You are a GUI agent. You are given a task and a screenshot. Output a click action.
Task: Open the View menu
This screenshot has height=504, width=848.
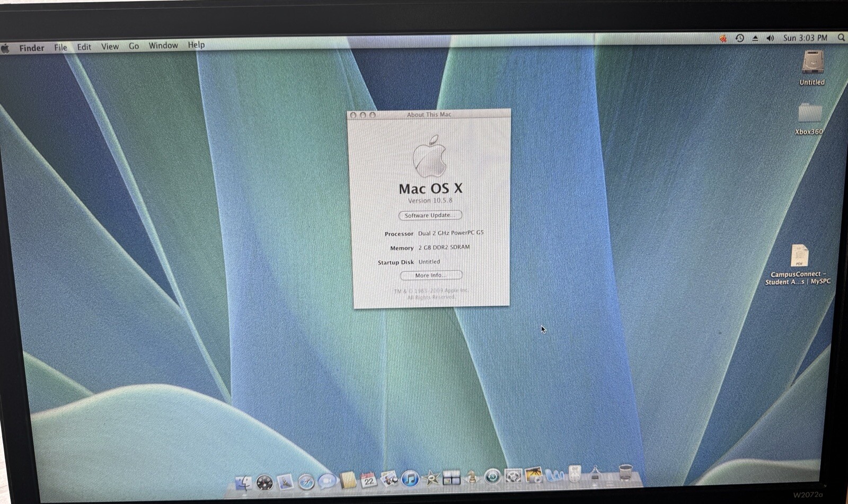click(110, 46)
